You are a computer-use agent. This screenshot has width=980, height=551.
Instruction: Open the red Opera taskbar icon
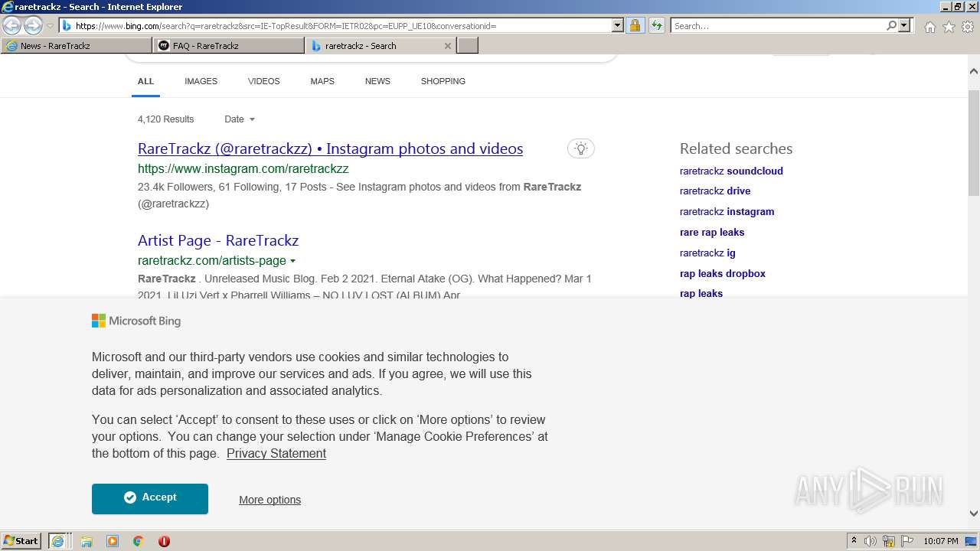pyautogui.click(x=164, y=541)
